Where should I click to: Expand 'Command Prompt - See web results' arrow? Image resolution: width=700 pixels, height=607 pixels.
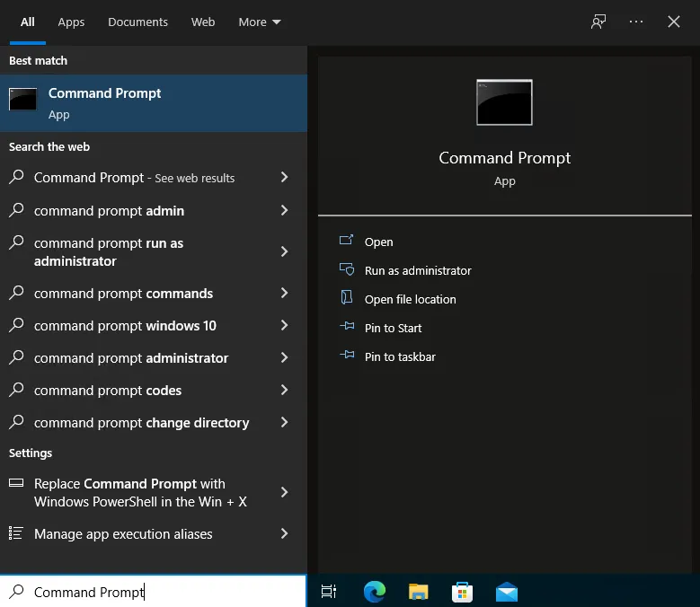(284, 177)
